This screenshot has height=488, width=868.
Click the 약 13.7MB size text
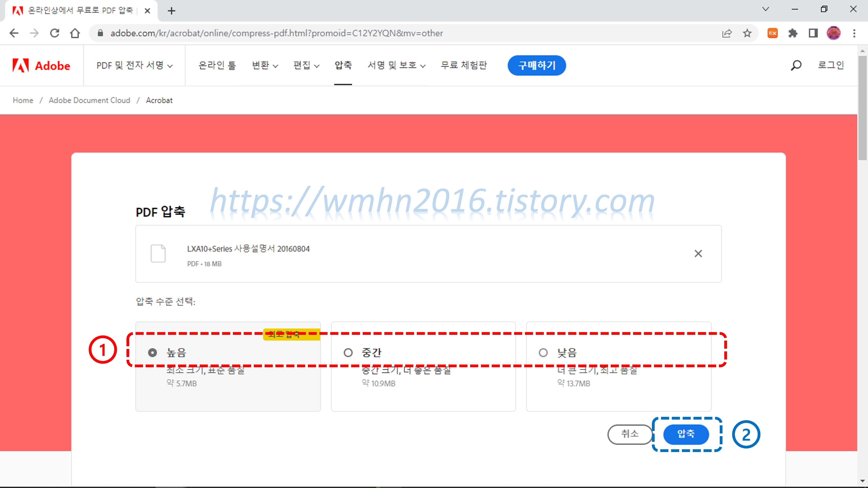(x=573, y=383)
